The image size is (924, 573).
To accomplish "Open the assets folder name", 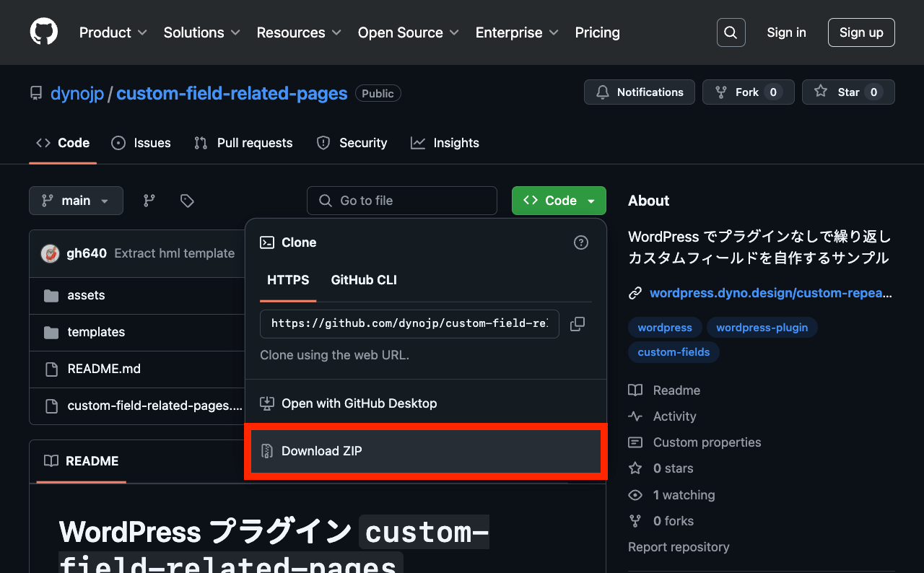I will click(x=86, y=295).
